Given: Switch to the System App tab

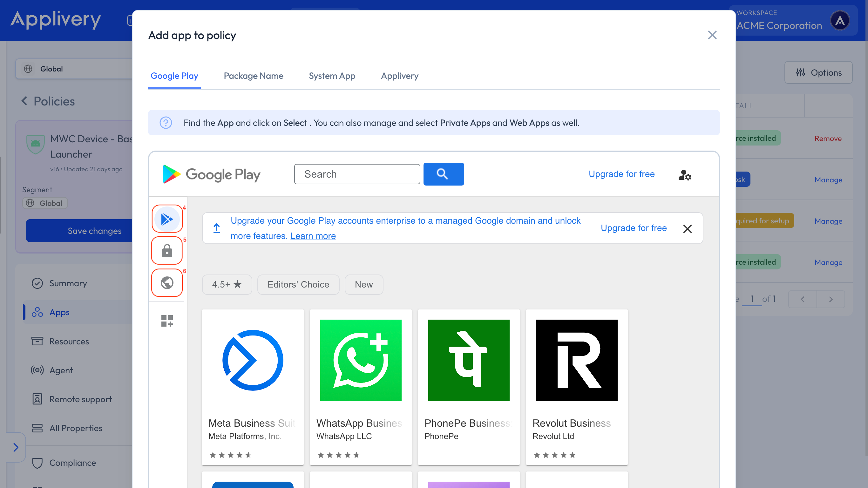Looking at the screenshot, I should [x=332, y=76].
